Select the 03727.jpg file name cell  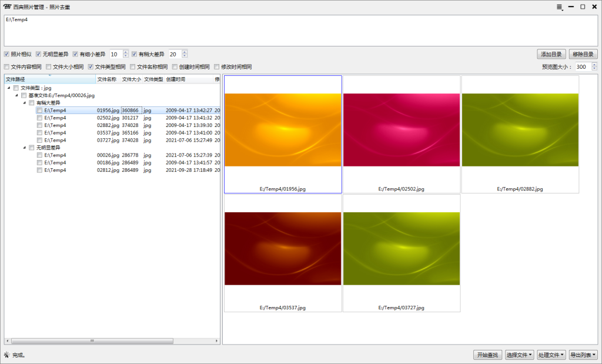click(108, 140)
